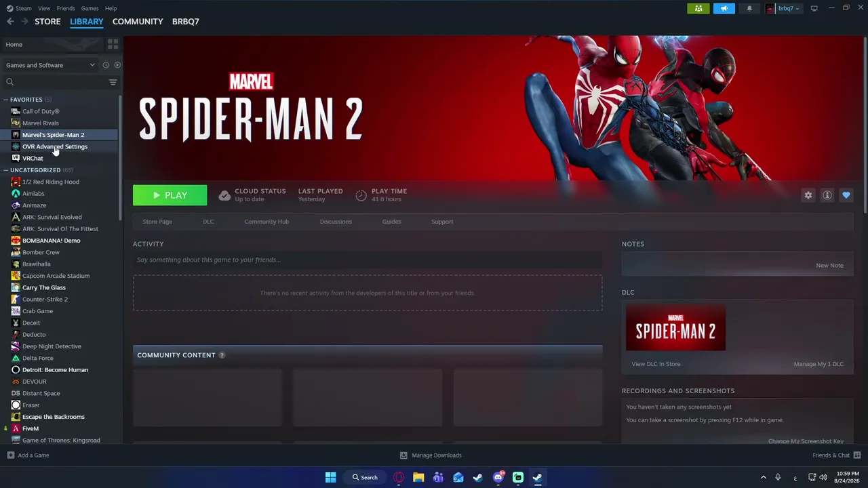Screen dimensions: 868x488
Task: Go back with the navigation back arrow
Action: point(10,22)
